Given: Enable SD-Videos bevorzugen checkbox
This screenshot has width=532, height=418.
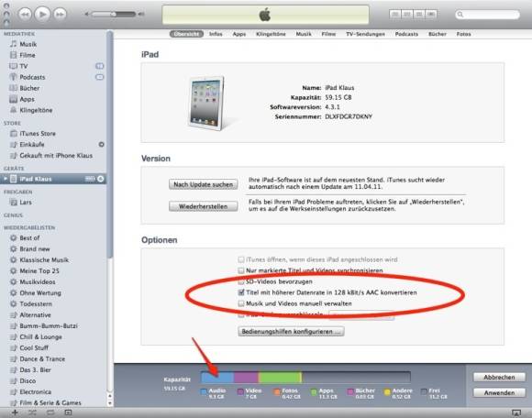Looking at the screenshot, I should point(241,281).
